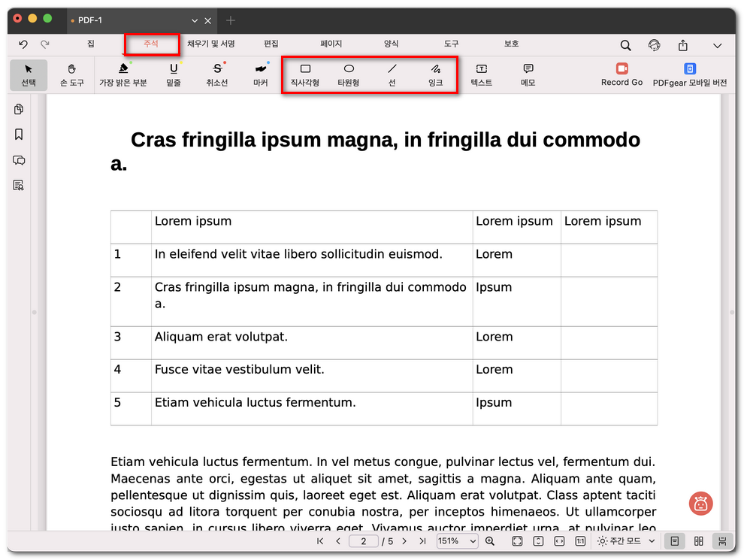Screen dimensions: 744x560
Task: Go to the next page arrow
Action: coord(404,541)
